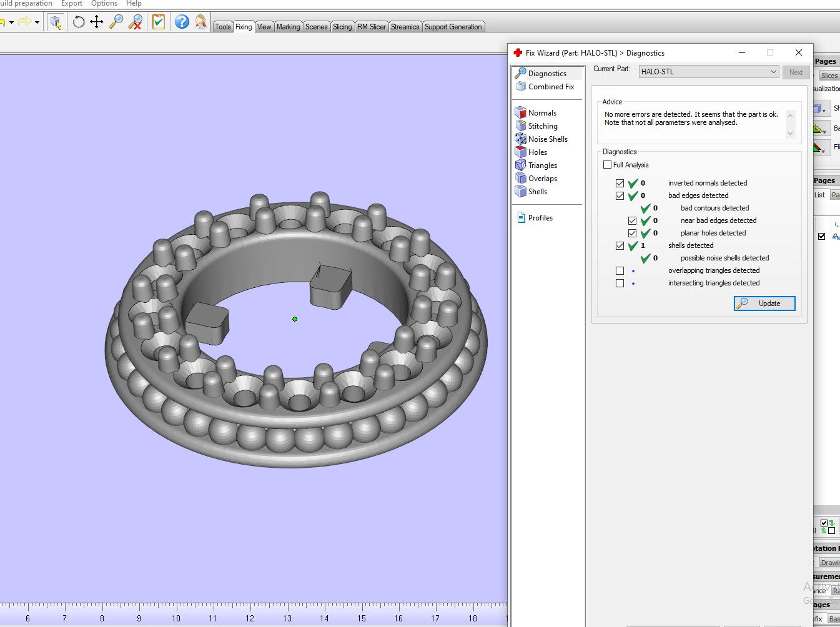The image size is (840, 627).
Task: Uncheck the inverted normals detected checkbox
Action: (620, 183)
